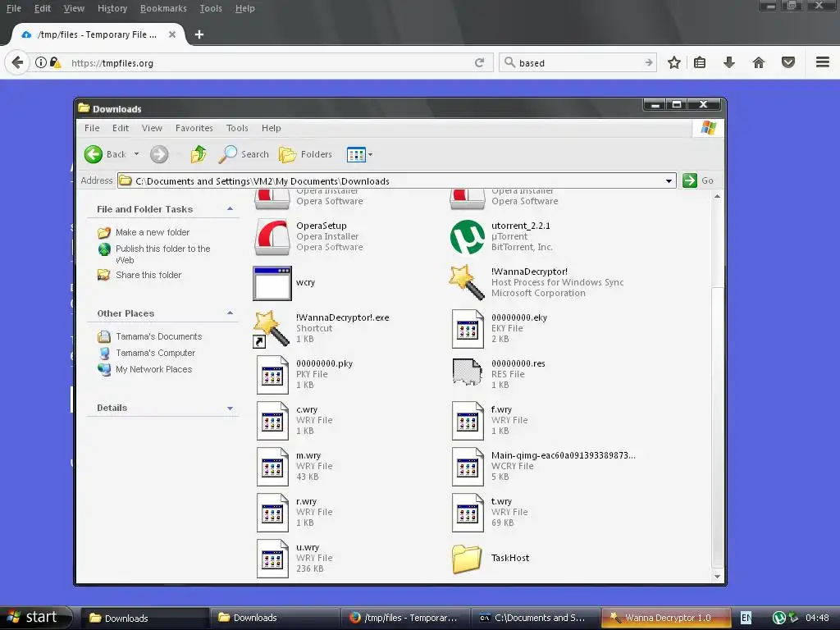Open Tamama's Documents link
The image size is (840, 630).
click(158, 336)
